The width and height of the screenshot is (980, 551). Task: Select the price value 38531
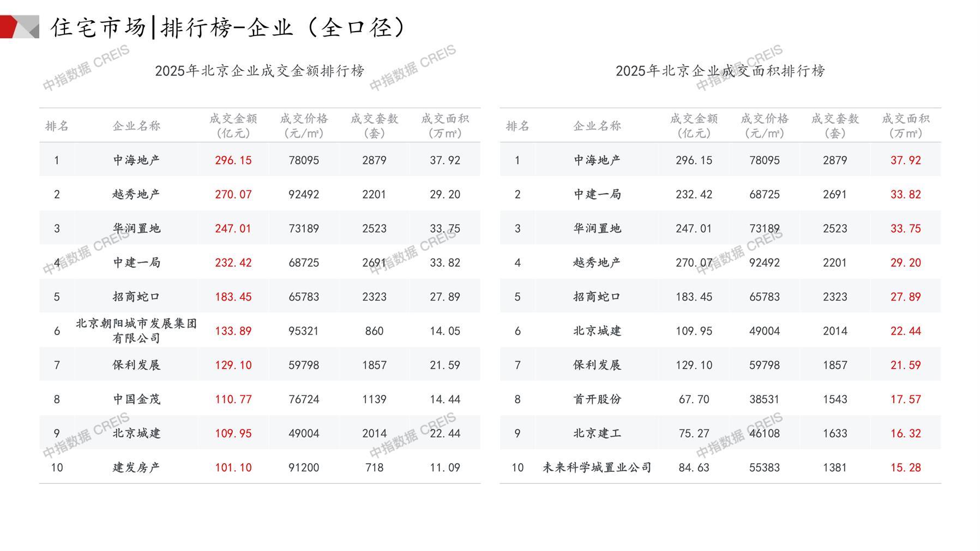click(764, 399)
